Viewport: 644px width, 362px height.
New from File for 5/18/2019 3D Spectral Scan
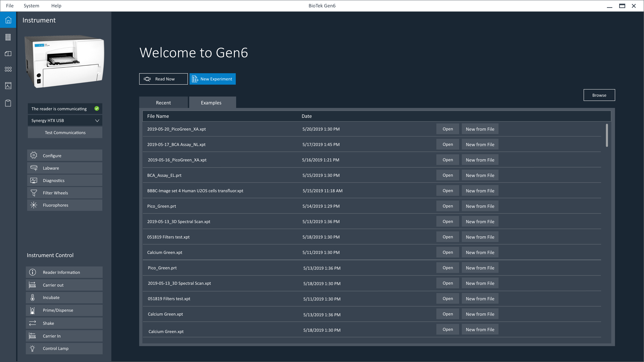click(480, 283)
